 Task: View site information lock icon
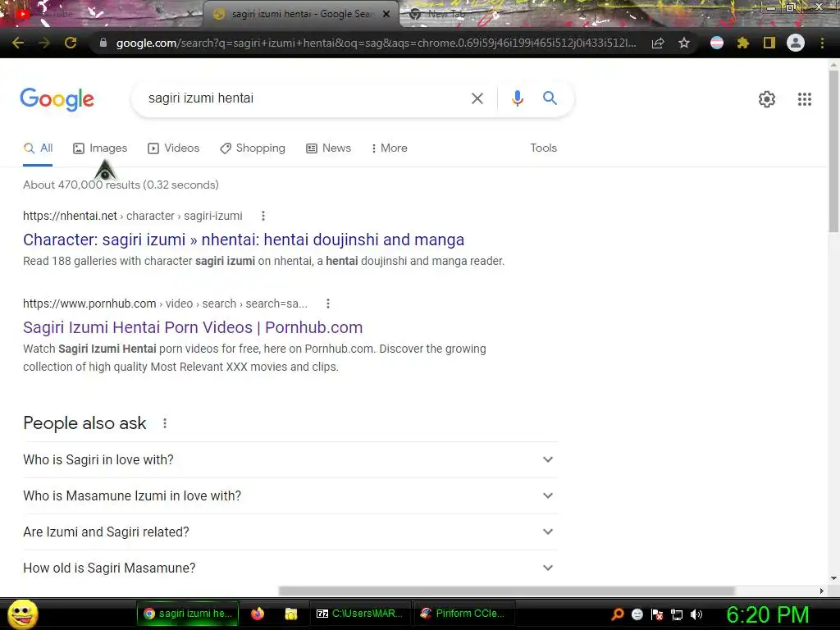(x=103, y=43)
